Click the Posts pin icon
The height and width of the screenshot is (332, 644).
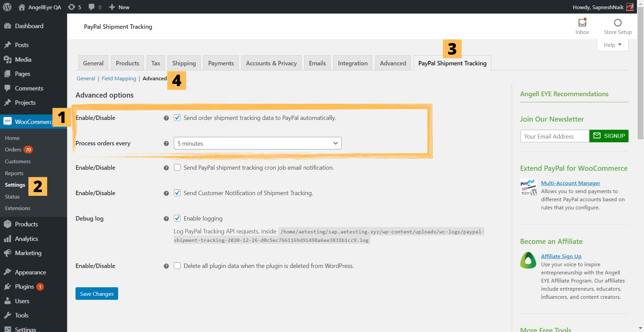point(7,45)
